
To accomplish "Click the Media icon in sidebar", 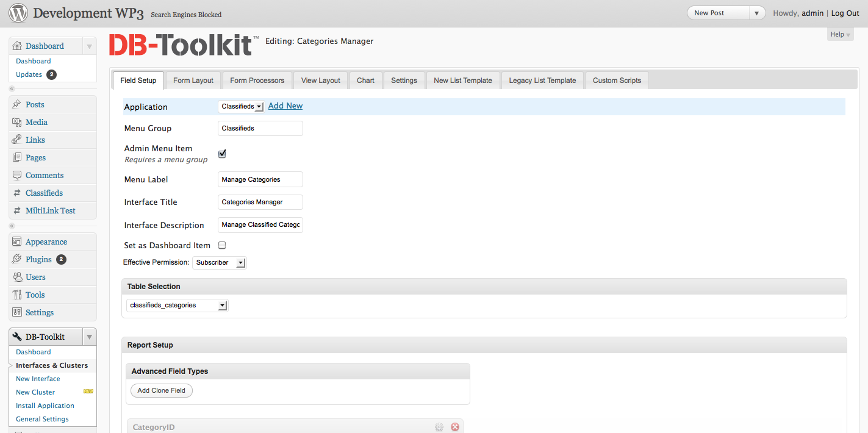I will [x=17, y=122].
